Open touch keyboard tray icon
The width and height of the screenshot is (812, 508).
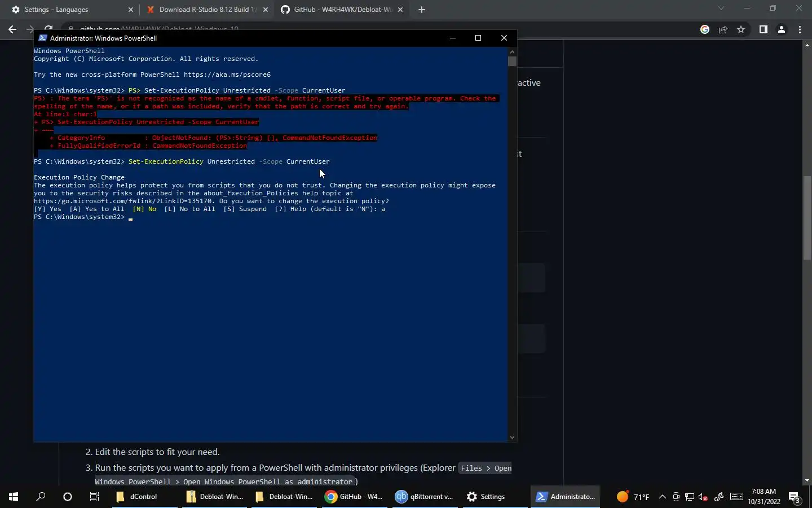736,497
